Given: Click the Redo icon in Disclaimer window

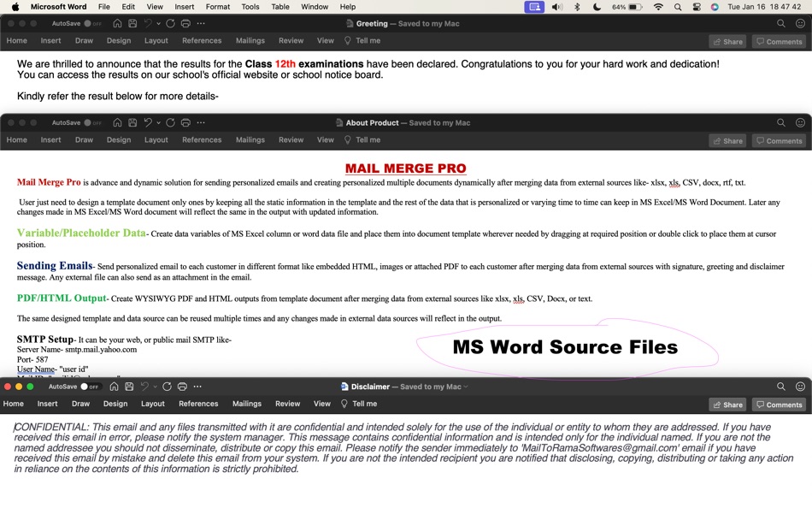Looking at the screenshot, I should 168,387.
